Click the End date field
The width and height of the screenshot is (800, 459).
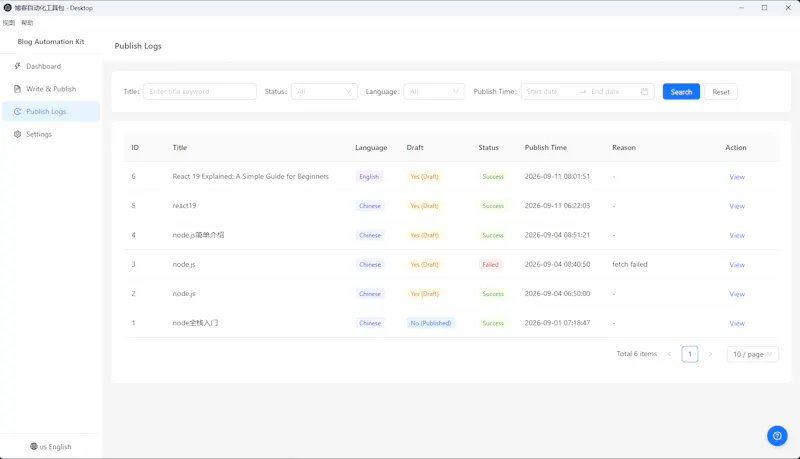pos(612,92)
